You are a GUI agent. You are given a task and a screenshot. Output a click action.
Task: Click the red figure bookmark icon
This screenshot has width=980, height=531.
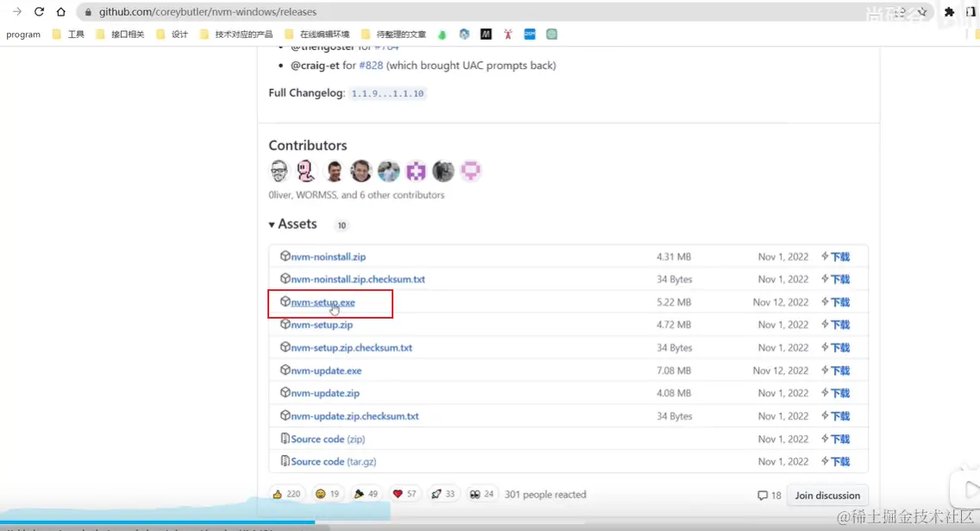[x=507, y=35]
